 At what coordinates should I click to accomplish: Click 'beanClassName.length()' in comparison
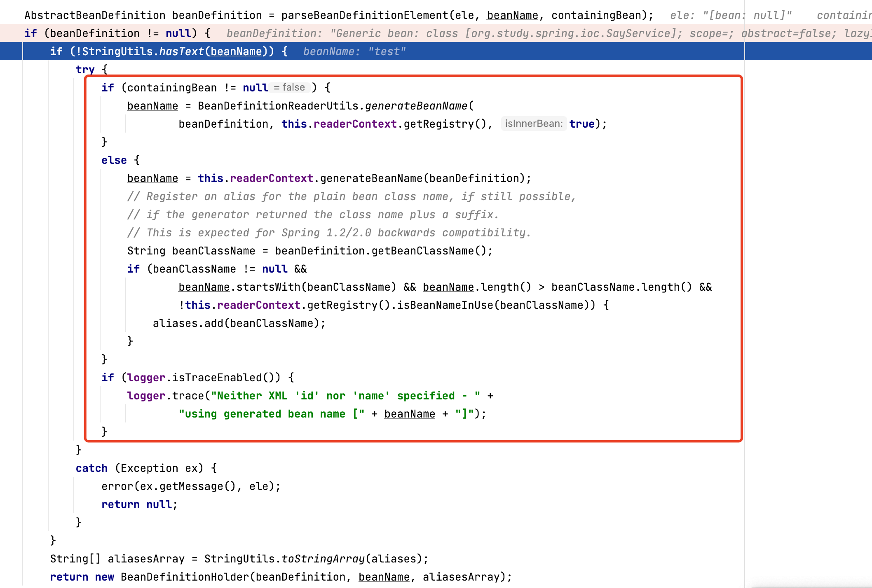click(x=621, y=287)
